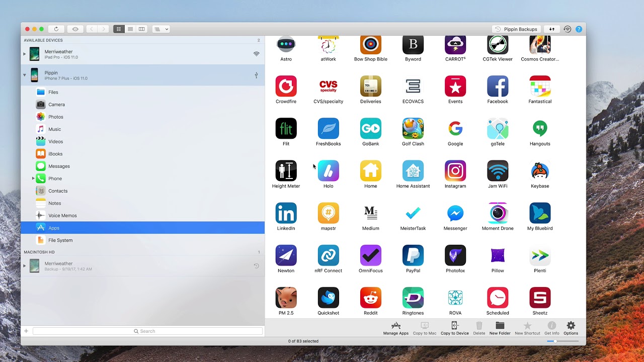Image resolution: width=644 pixels, height=362 pixels.
Task: Choose the Messenger app icon
Action: 455,213
